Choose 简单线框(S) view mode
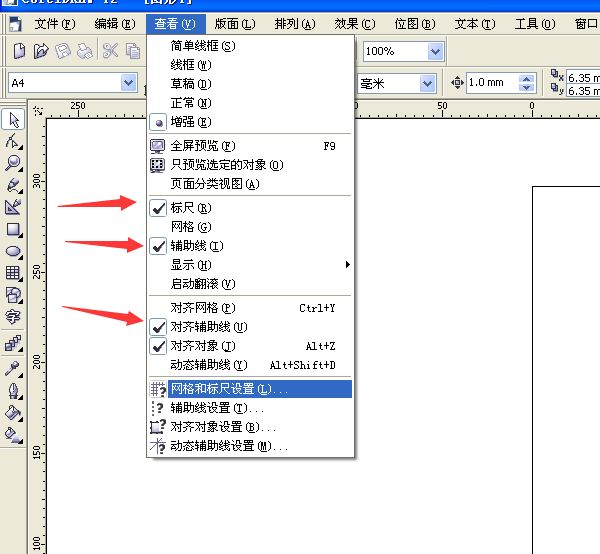The image size is (600, 554). pyautogui.click(x=250, y=46)
